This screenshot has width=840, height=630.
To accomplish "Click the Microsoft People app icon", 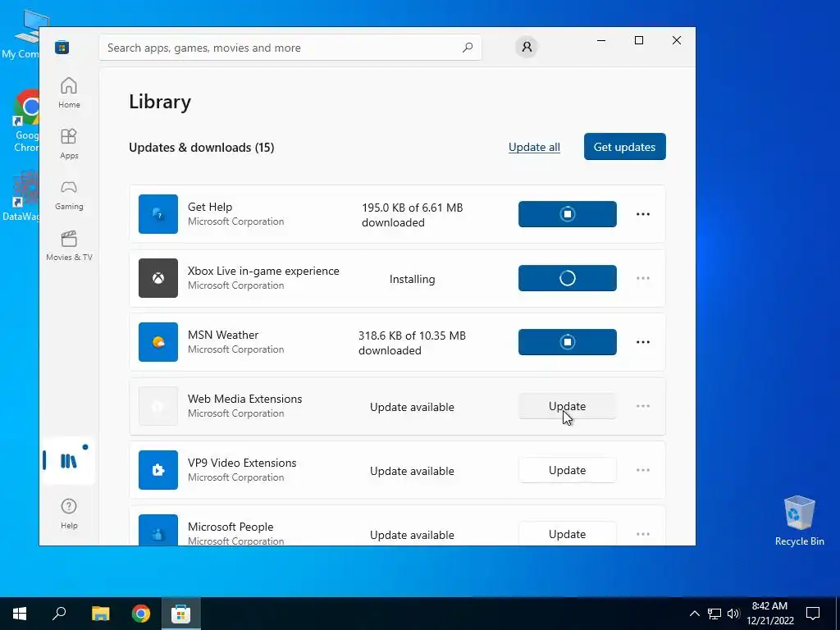I will [158, 531].
